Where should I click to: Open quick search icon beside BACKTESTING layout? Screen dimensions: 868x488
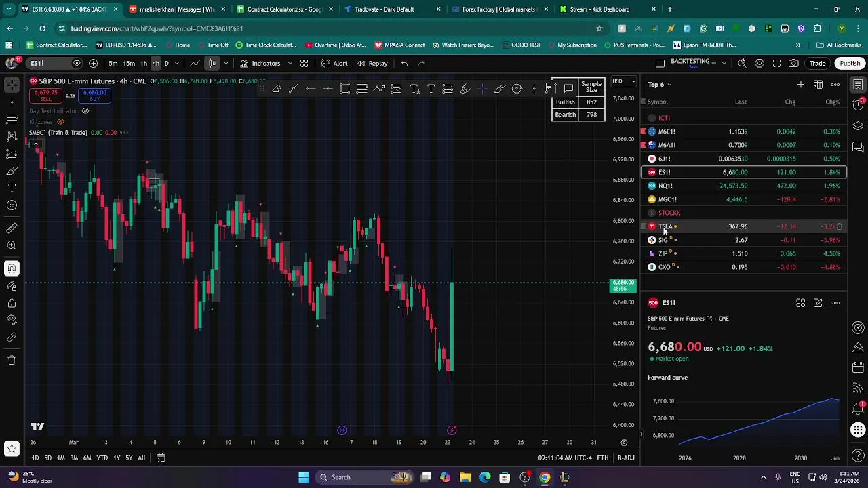(742, 63)
